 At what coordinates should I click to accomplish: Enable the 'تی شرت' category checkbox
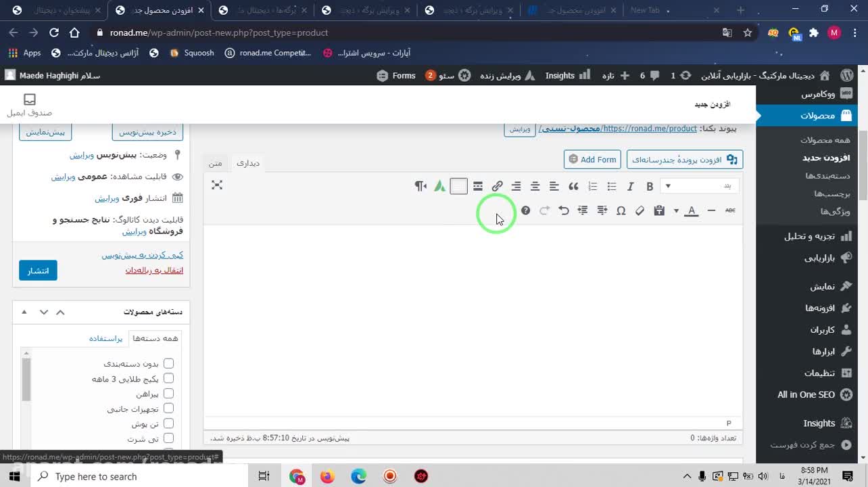[168, 438]
